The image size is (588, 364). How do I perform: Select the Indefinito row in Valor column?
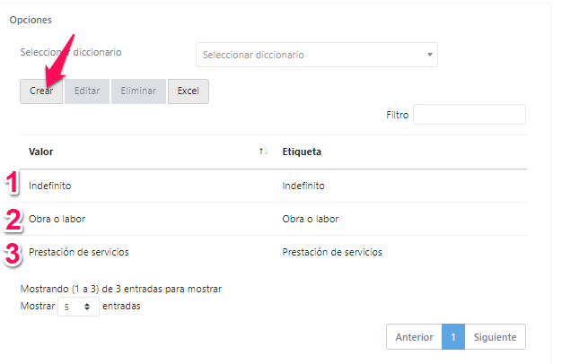[x=50, y=186]
